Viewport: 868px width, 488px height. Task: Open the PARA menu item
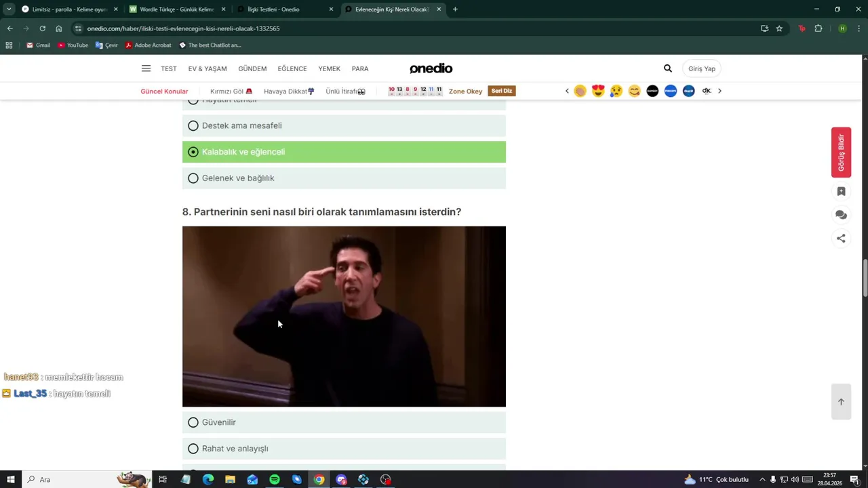tap(360, 68)
